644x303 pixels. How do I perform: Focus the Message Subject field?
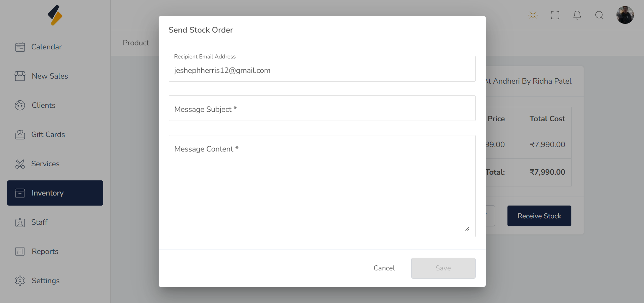coord(322,109)
